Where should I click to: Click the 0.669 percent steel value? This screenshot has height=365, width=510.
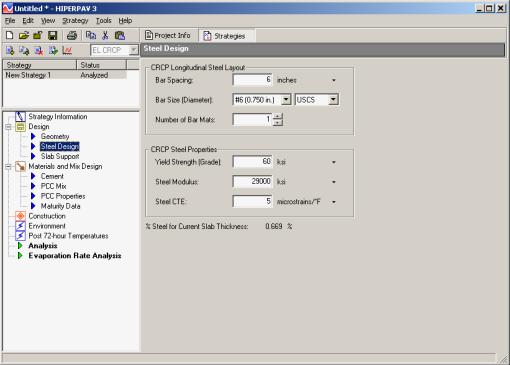pyautogui.click(x=274, y=226)
